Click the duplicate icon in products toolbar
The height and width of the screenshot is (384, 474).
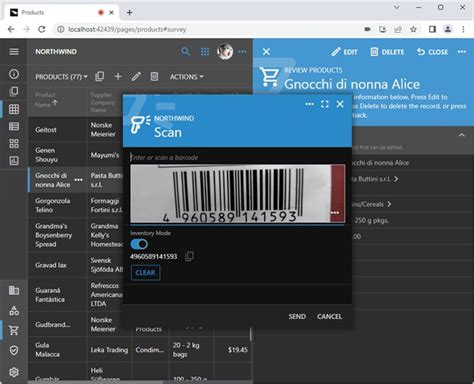(99, 77)
